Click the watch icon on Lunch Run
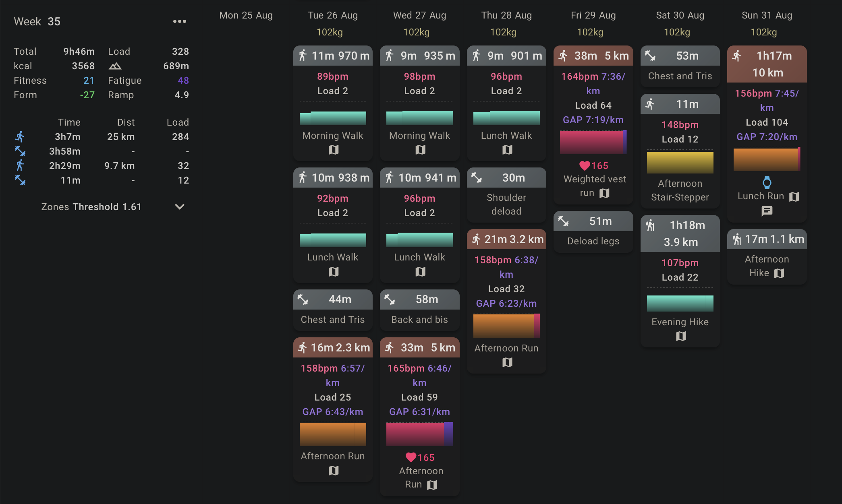Viewport: 842px width, 504px height. tap(767, 183)
